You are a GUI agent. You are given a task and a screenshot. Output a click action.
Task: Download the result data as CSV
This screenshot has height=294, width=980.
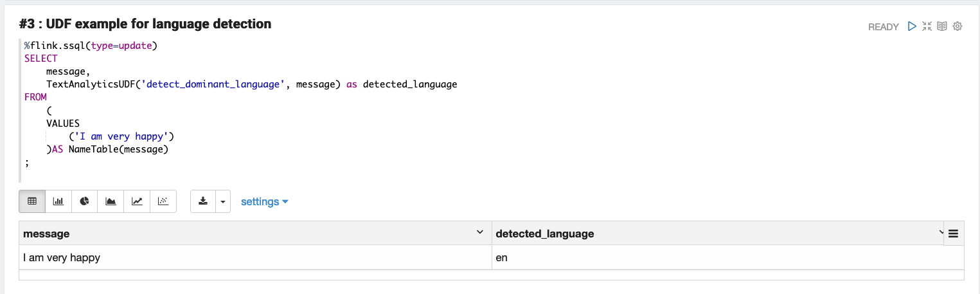(203, 201)
